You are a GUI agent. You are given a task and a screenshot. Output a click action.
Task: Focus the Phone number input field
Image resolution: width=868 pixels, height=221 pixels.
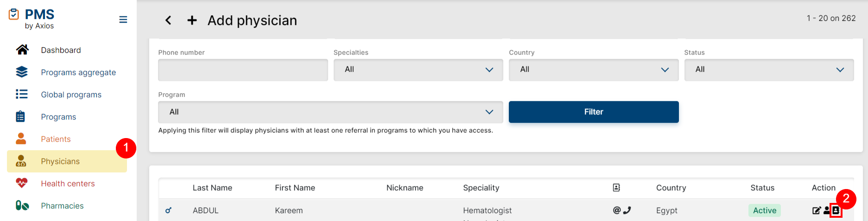[243, 70]
